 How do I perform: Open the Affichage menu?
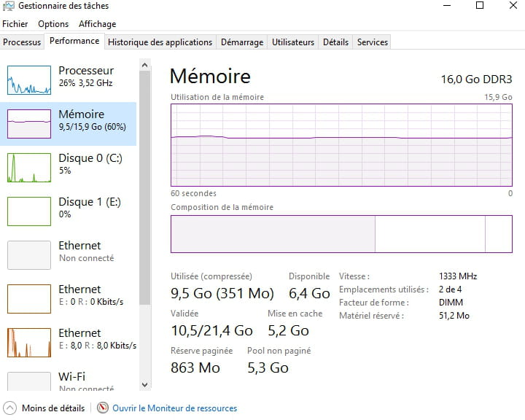pos(97,24)
